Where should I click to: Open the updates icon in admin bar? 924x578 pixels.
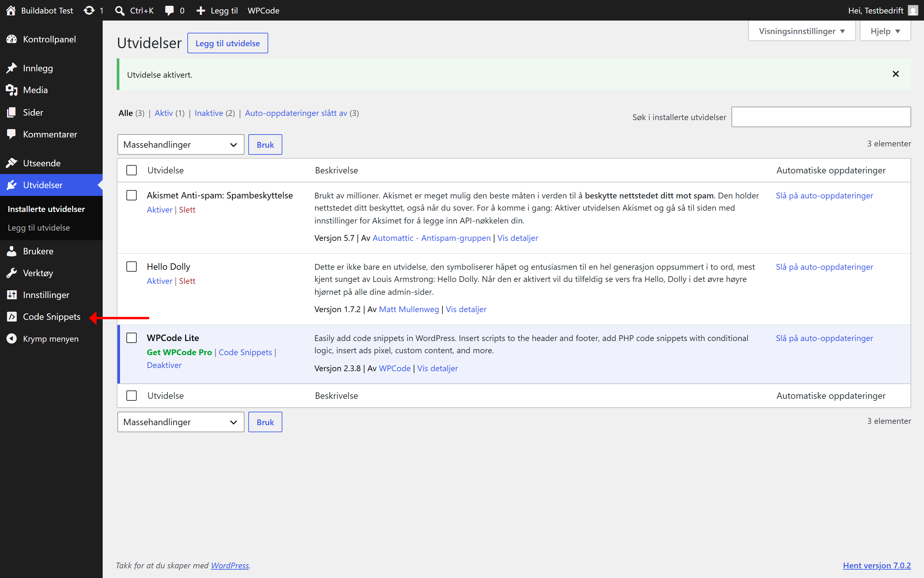tap(89, 10)
